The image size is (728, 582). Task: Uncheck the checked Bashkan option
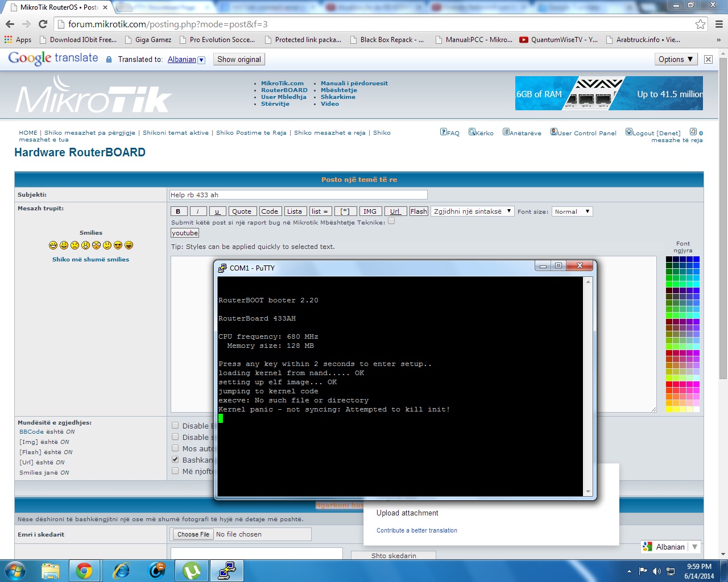pos(175,459)
